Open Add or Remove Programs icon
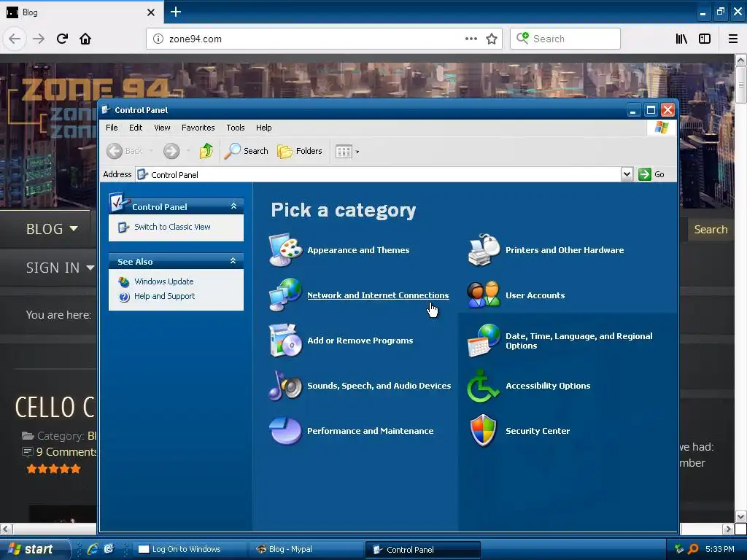This screenshot has width=747, height=560. point(285,341)
